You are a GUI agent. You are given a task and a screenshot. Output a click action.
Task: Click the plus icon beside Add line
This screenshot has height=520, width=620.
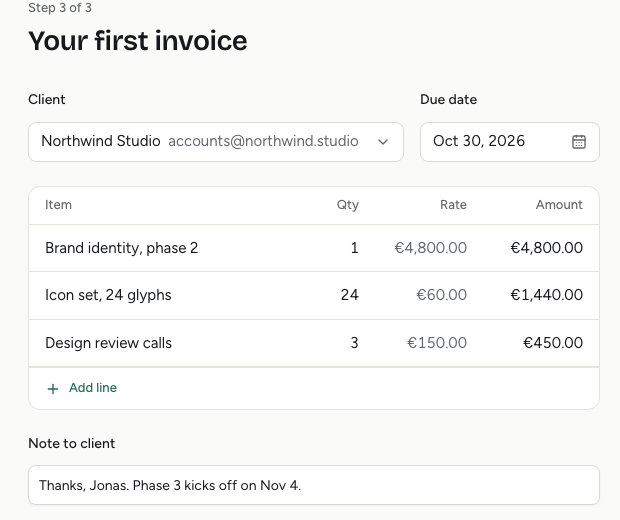point(53,389)
